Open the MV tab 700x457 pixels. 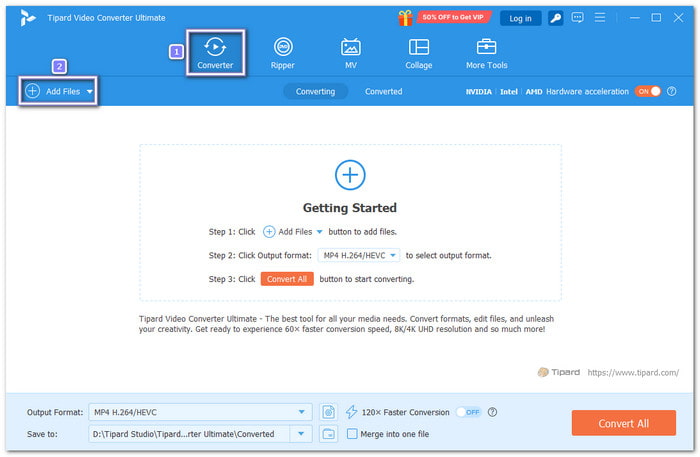tap(350, 53)
